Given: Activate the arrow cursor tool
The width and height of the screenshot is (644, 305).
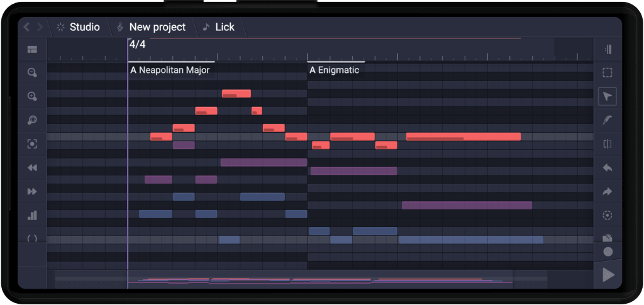Looking at the screenshot, I should pos(608,96).
